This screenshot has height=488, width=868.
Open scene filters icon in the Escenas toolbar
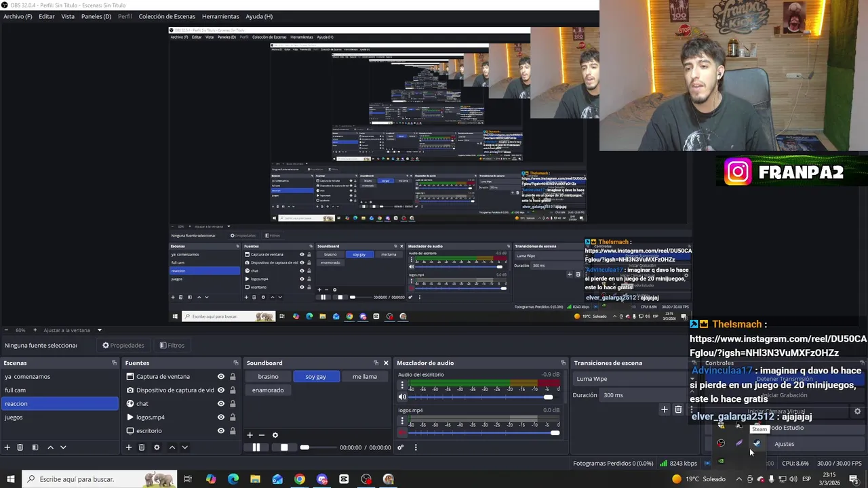pyautogui.click(x=35, y=447)
